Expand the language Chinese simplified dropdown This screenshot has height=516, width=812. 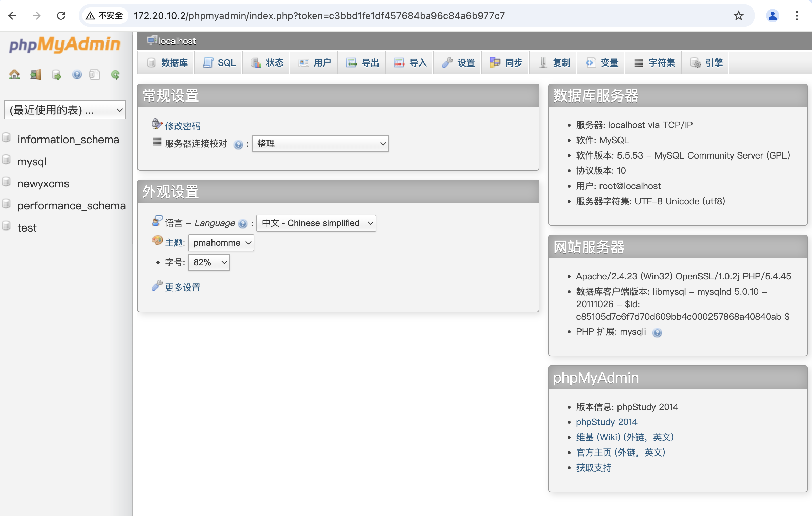coord(316,223)
